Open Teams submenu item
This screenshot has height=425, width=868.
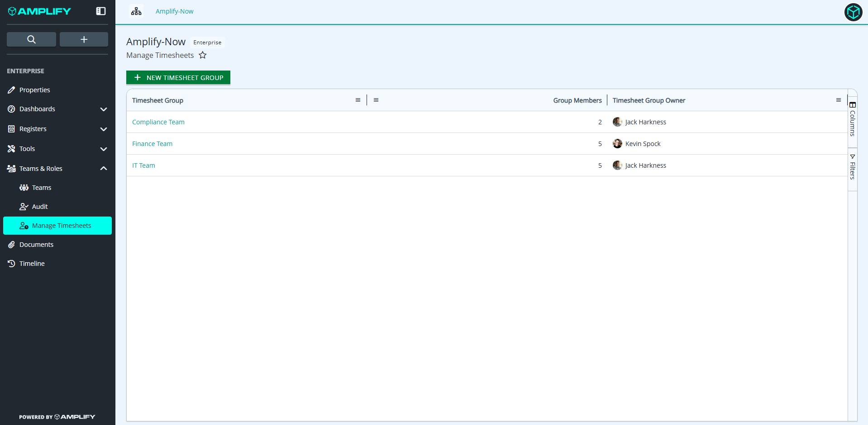pos(57,188)
